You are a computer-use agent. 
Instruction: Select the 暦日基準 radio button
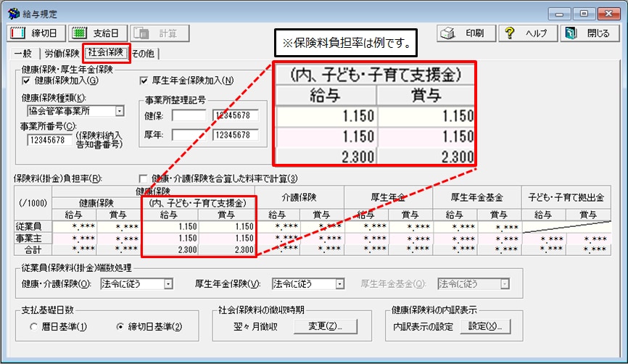pos(34,326)
